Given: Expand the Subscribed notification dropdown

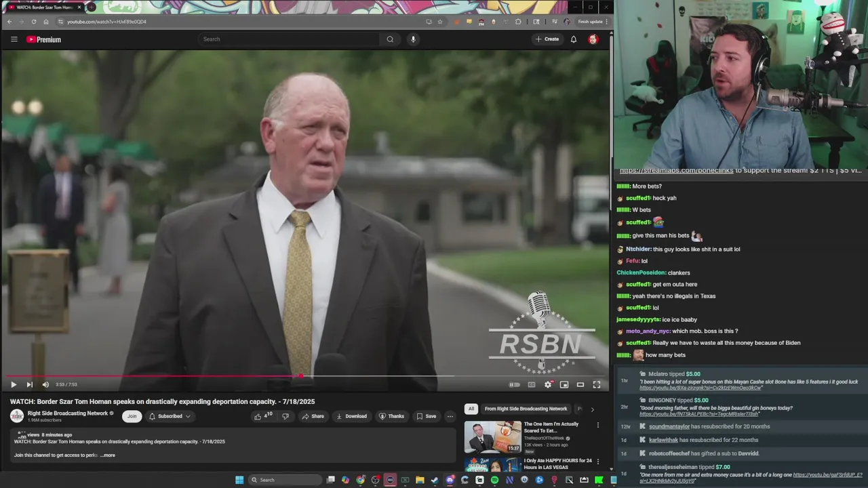Looking at the screenshot, I should [x=170, y=416].
